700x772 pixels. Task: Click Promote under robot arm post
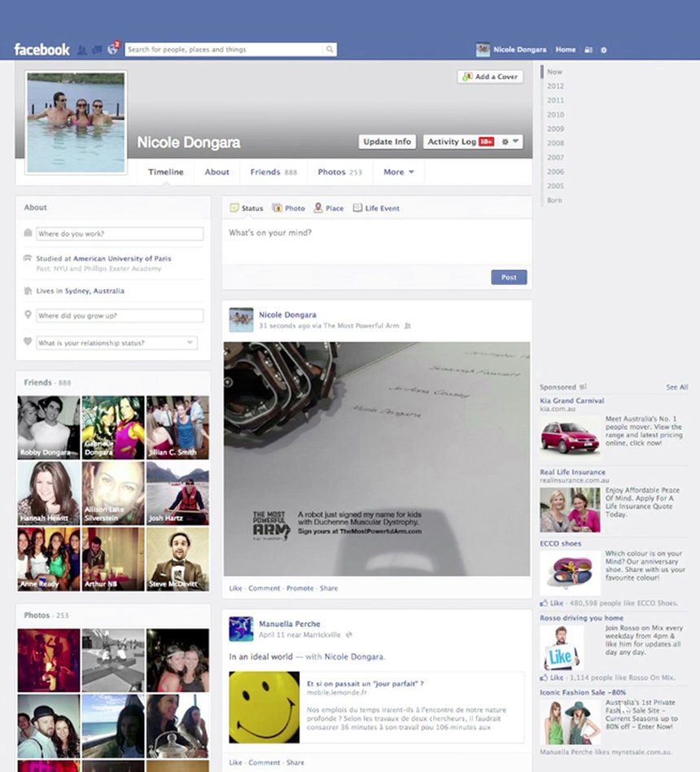click(300, 588)
